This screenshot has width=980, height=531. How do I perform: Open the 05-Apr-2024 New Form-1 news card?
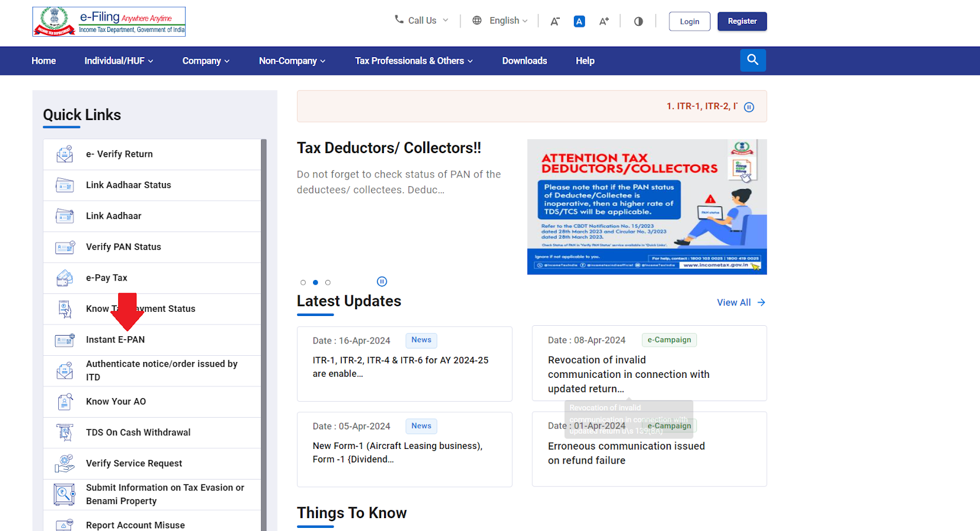pyautogui.click(x=405, y=450)
